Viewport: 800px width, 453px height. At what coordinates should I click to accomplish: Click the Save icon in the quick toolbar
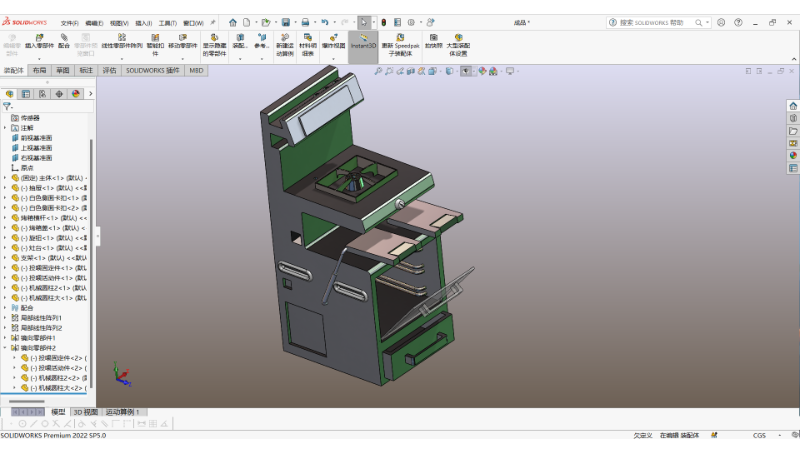(286, 22)
